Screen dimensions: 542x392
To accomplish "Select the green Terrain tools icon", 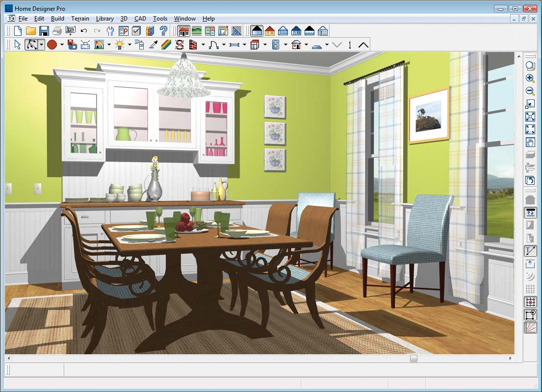I will tap(197, 31).
